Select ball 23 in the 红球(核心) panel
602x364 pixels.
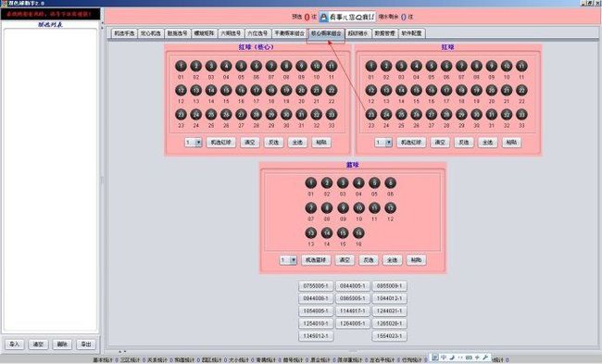181,115
